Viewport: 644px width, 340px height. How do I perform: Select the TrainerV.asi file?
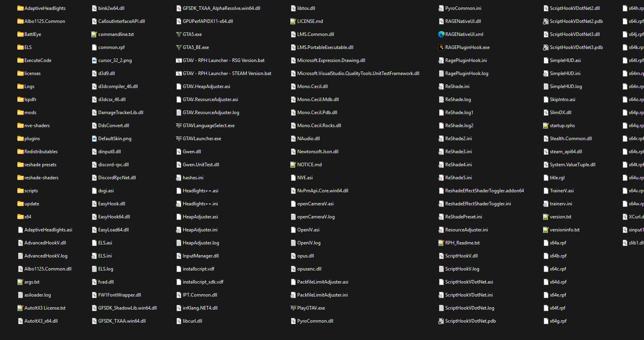(x=558, y=191)
